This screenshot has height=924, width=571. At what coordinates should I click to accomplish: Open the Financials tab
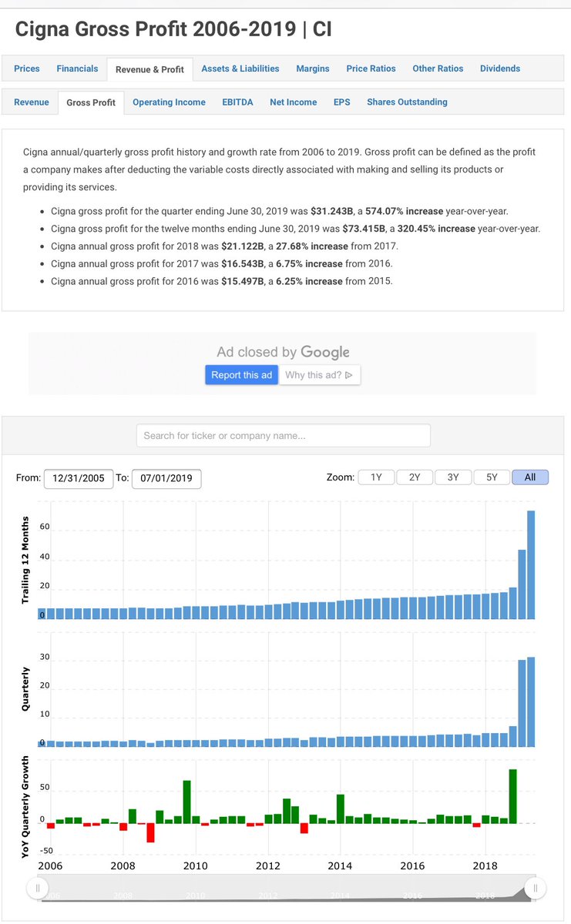coord(77,69)
